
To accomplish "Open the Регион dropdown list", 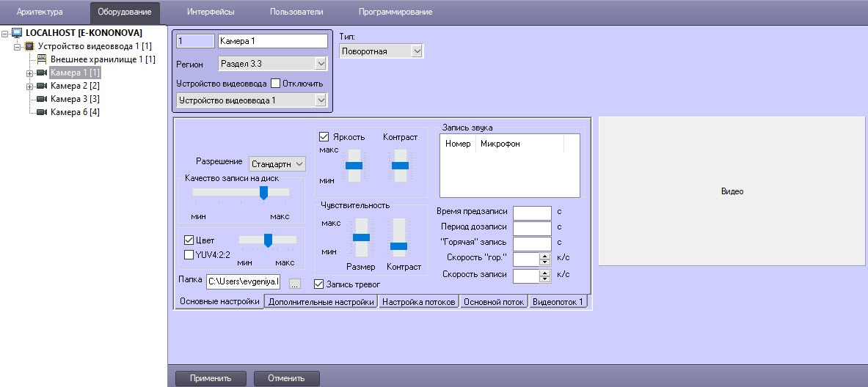I will [x=273, y=64].
